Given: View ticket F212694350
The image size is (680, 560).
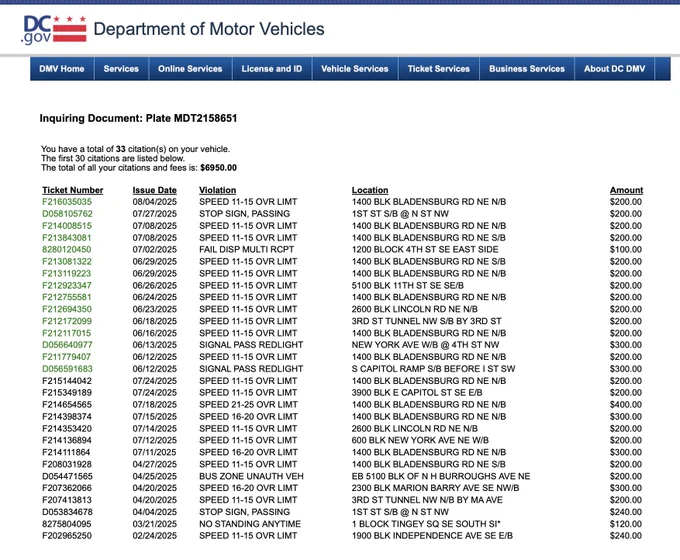Looking at the screenshot, I should pyautogui.click(x=67, y=309).
